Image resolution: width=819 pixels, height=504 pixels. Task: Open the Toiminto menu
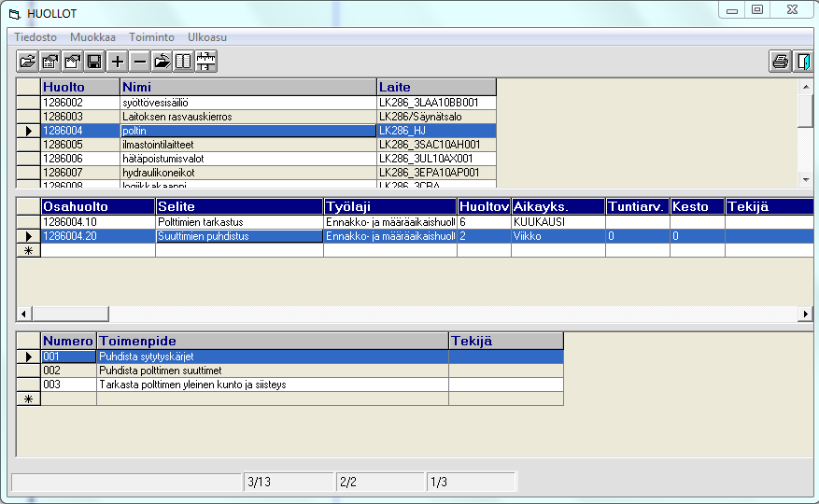151,37
